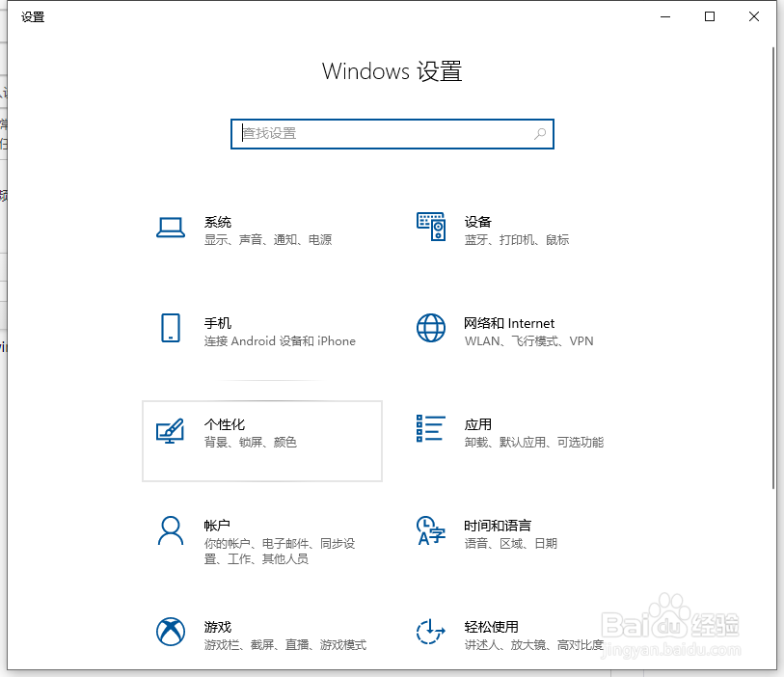Click text 连接 Android 设备和 iPhone

[x=280, y=341]
